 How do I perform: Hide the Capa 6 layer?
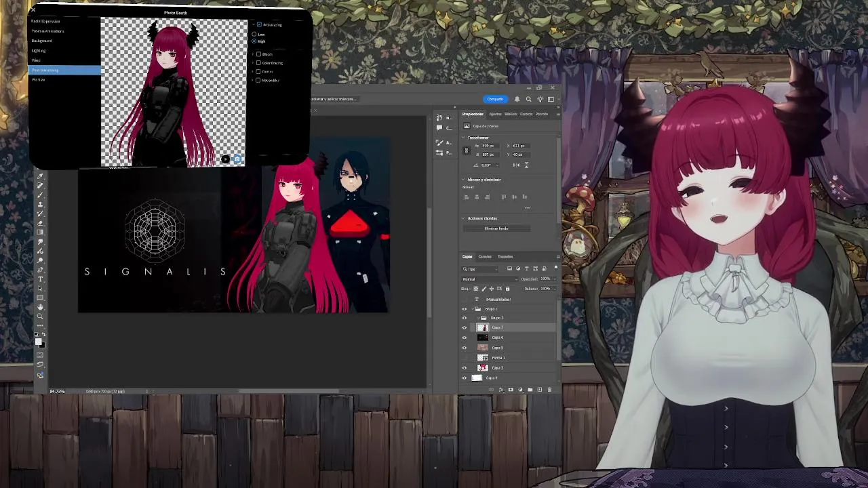coord(465,338)
